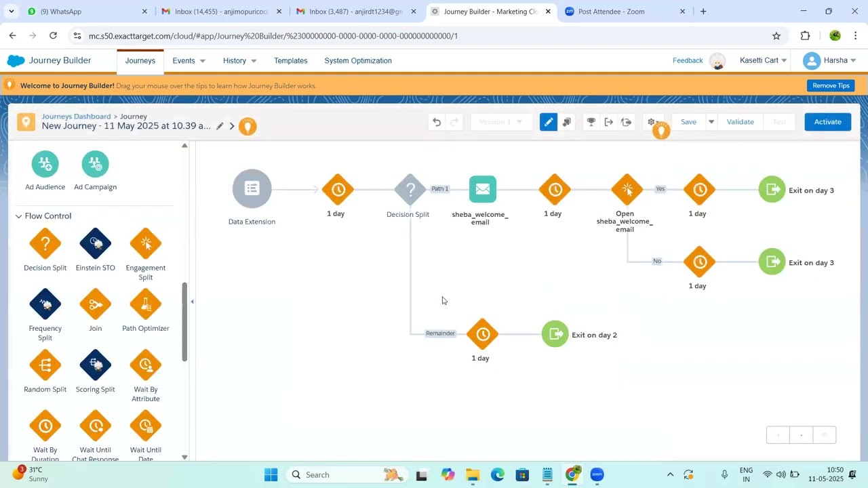Click the first 1 day wait after Data Extension

pos(338,190)
